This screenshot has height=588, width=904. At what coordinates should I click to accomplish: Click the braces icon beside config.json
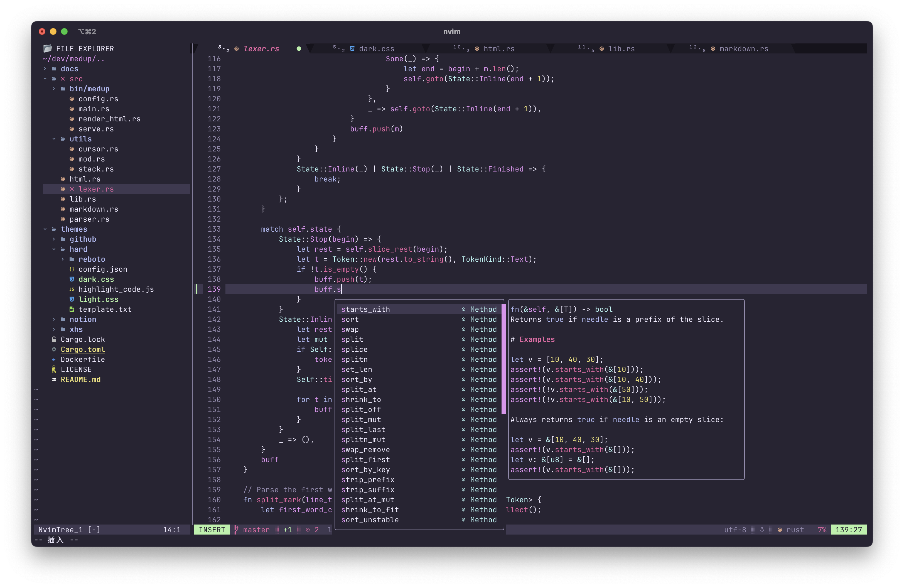[x=72, y=269]
